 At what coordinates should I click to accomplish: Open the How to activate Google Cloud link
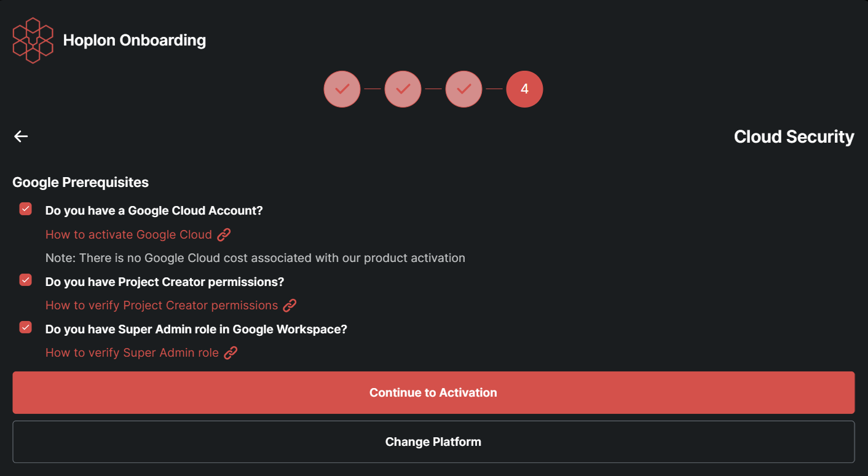128,234
